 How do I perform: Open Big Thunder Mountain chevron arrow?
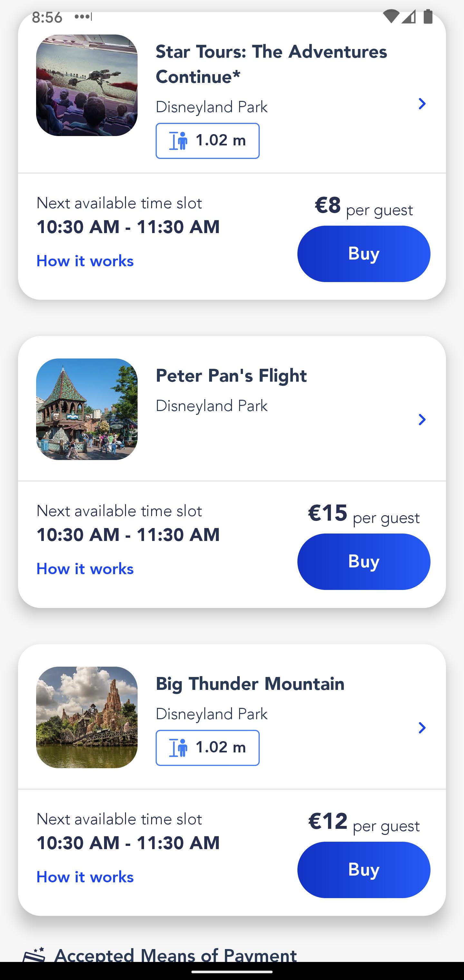(421, 728)
